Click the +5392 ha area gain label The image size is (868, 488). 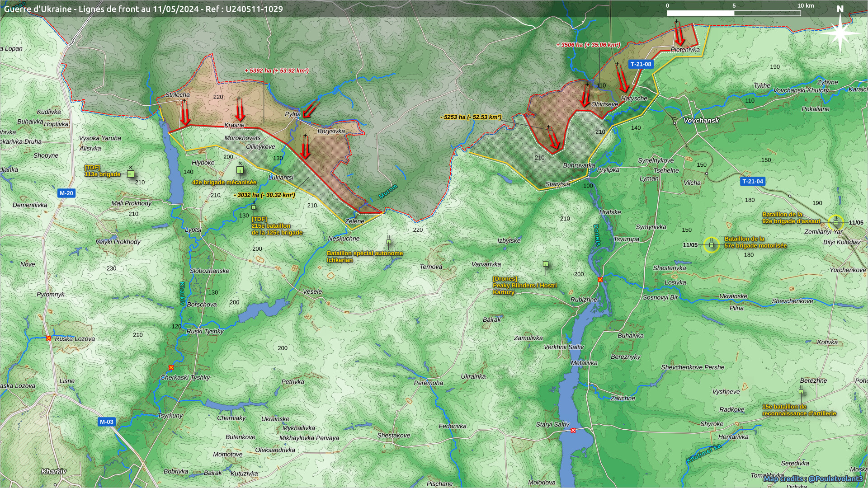coord(276,70)
